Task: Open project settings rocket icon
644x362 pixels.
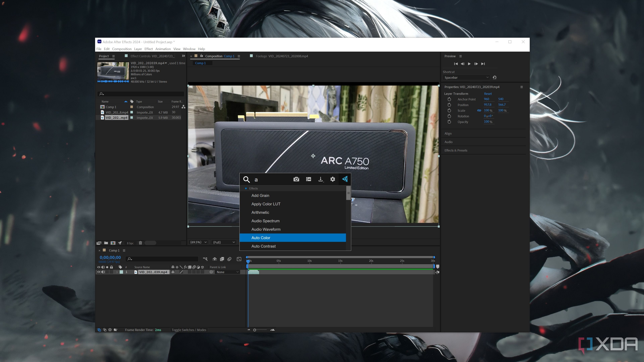Action: click(x=120, y=243)
